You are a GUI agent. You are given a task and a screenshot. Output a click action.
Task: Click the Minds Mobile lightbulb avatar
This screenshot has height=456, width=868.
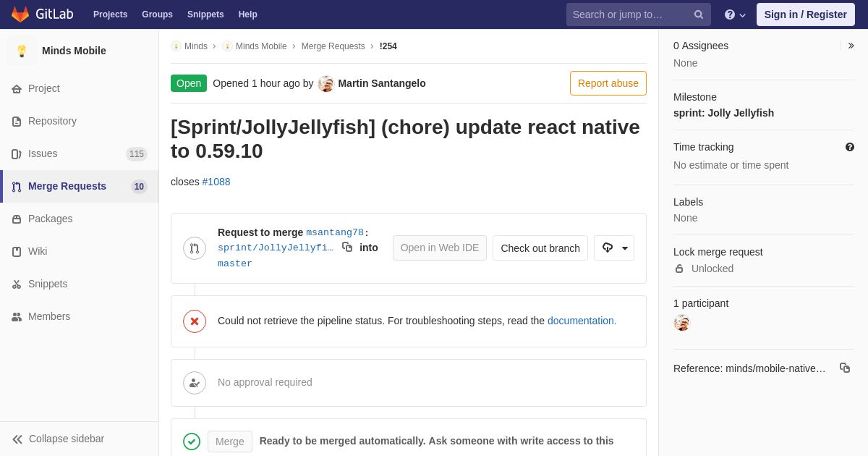coord(22,51)
